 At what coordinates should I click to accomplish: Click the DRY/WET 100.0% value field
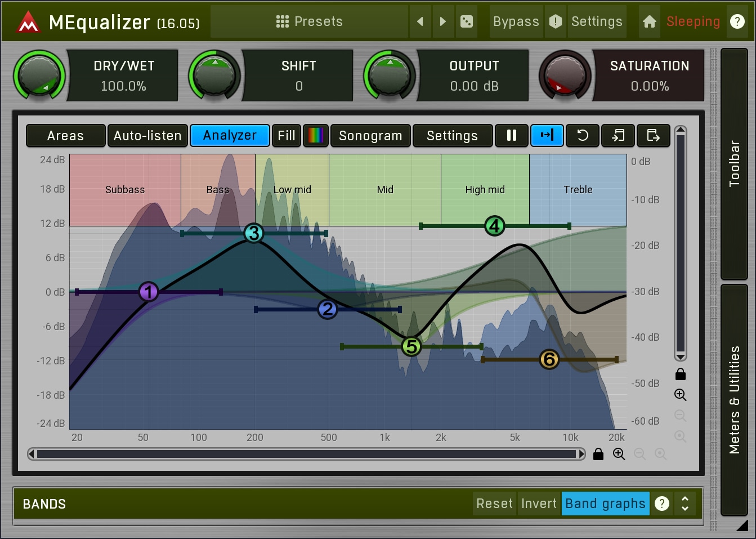click(x=123, y=86)
